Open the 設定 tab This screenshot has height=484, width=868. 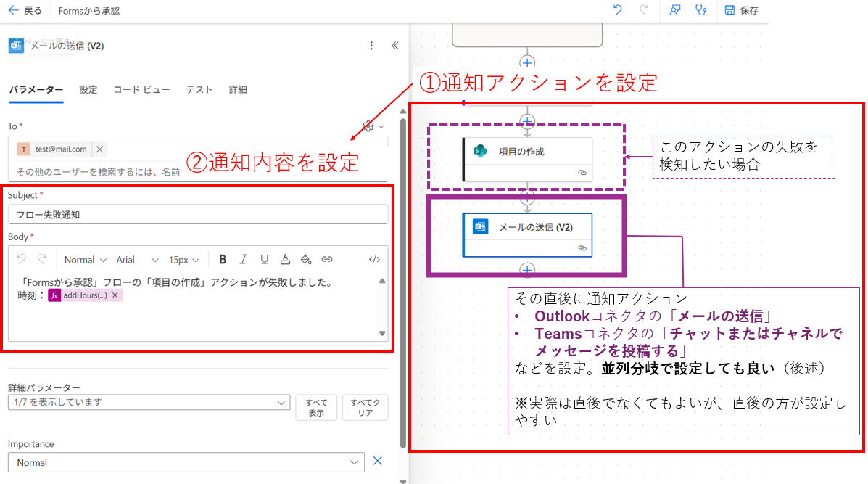coord(88,89)
